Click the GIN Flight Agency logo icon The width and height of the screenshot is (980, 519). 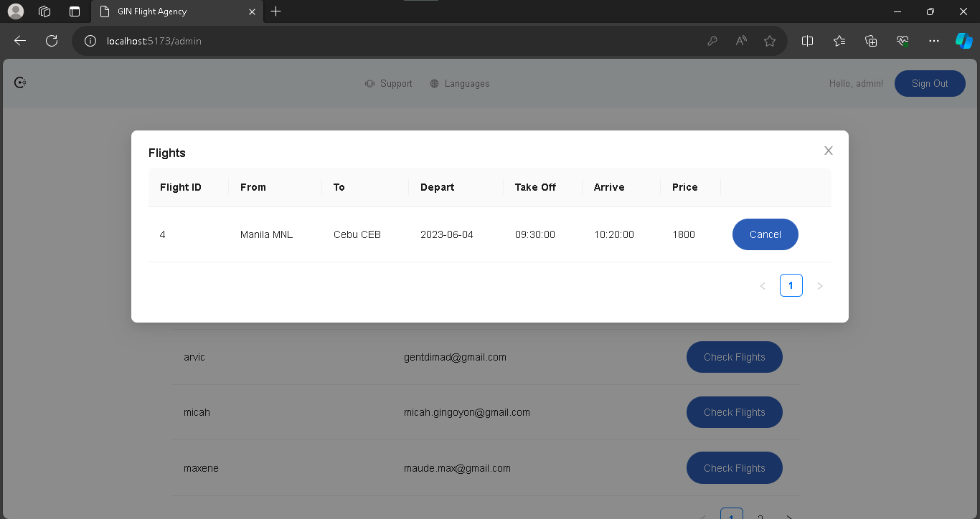coord(19,82)
